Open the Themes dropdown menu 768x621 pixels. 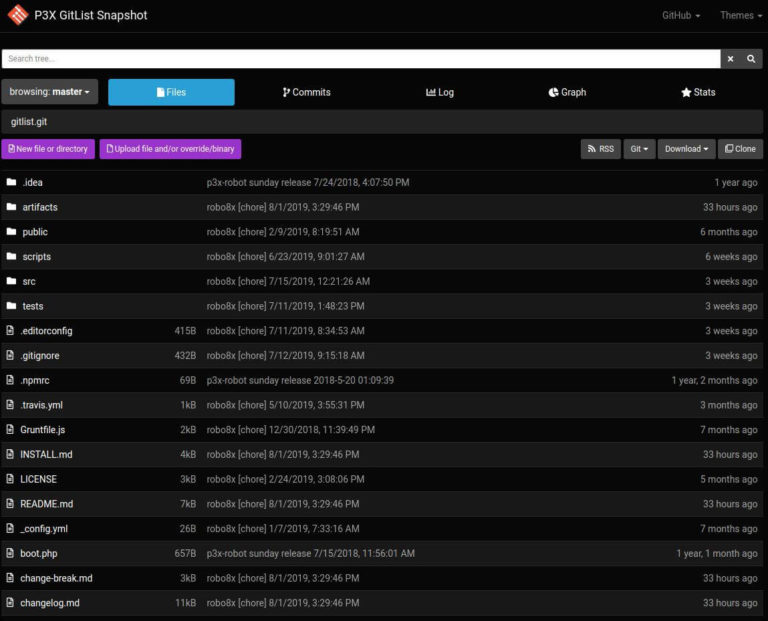(741, 15)
